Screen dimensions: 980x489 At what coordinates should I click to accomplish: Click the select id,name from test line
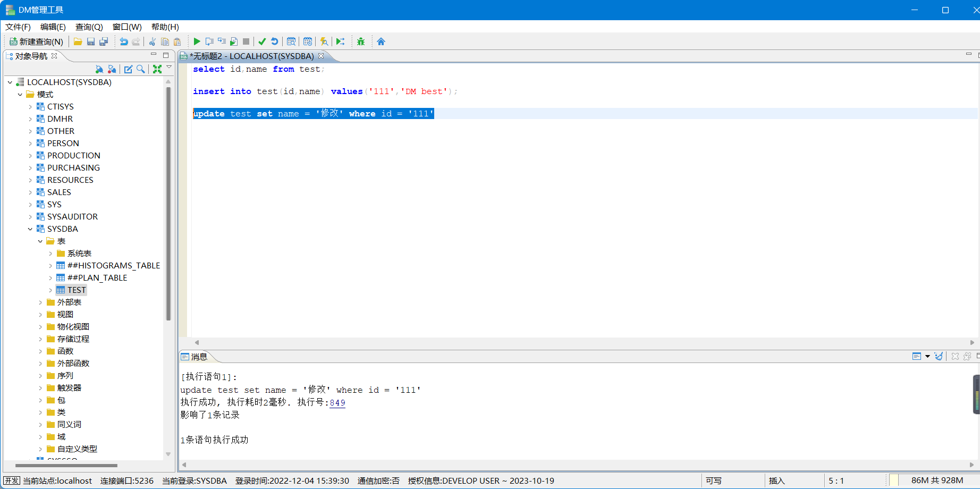[258, 69]
